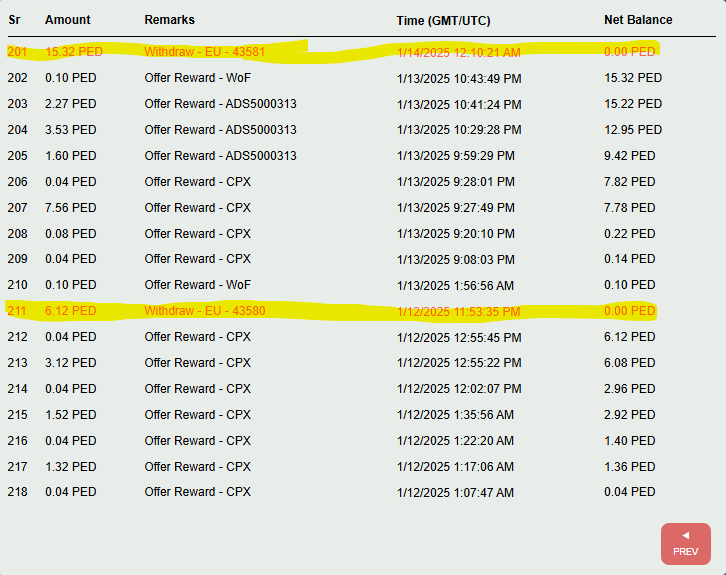Click 'Offer Reward - ADS5000313' in row 204

(220, 130)
